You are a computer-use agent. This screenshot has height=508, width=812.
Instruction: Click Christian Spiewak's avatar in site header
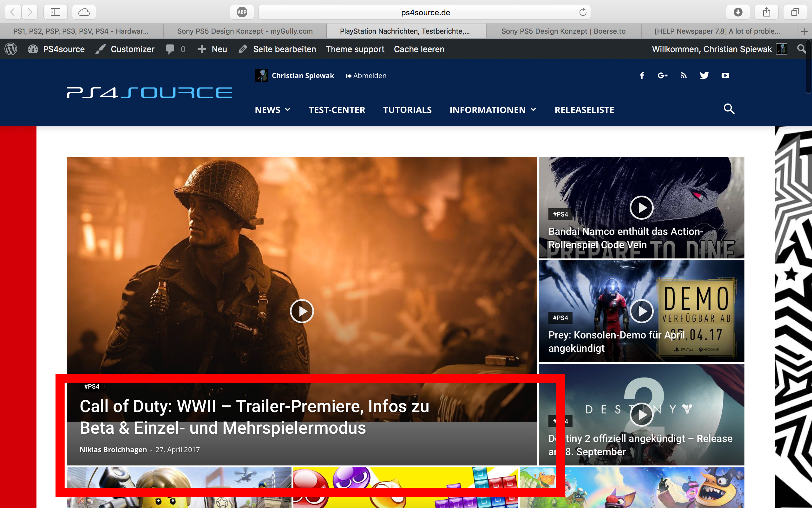click(261, 76)
